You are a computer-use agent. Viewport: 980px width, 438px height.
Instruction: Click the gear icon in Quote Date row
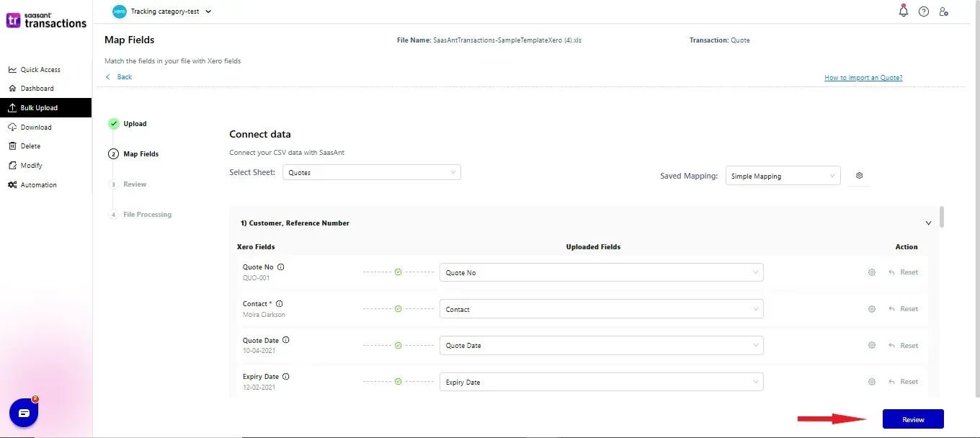coord(872,345)
